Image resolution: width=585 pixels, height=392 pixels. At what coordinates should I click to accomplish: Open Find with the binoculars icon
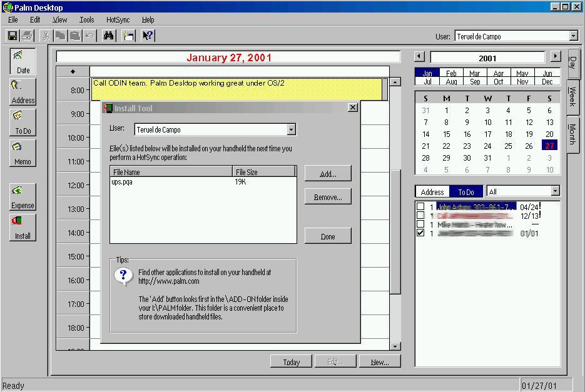click(109, 36)
